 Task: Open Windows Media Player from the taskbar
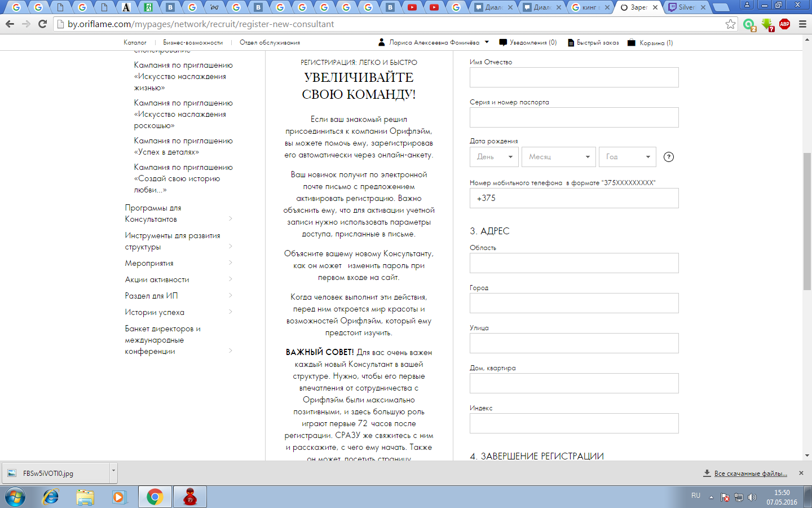(119, 497)
